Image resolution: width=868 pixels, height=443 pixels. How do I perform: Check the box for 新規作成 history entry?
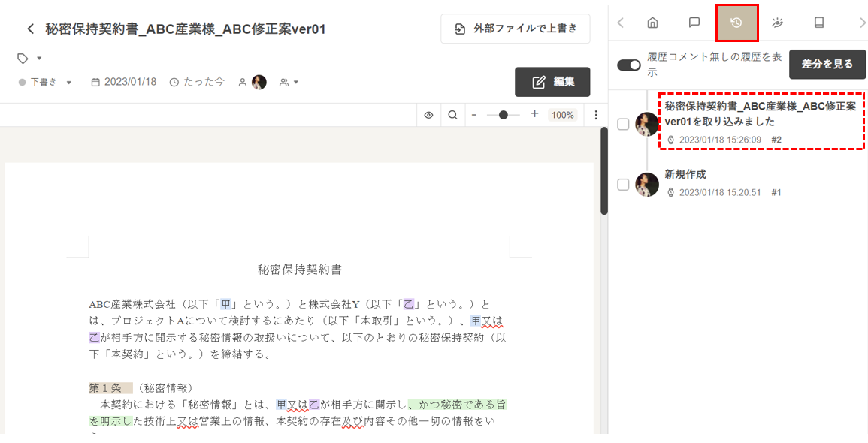623,185
